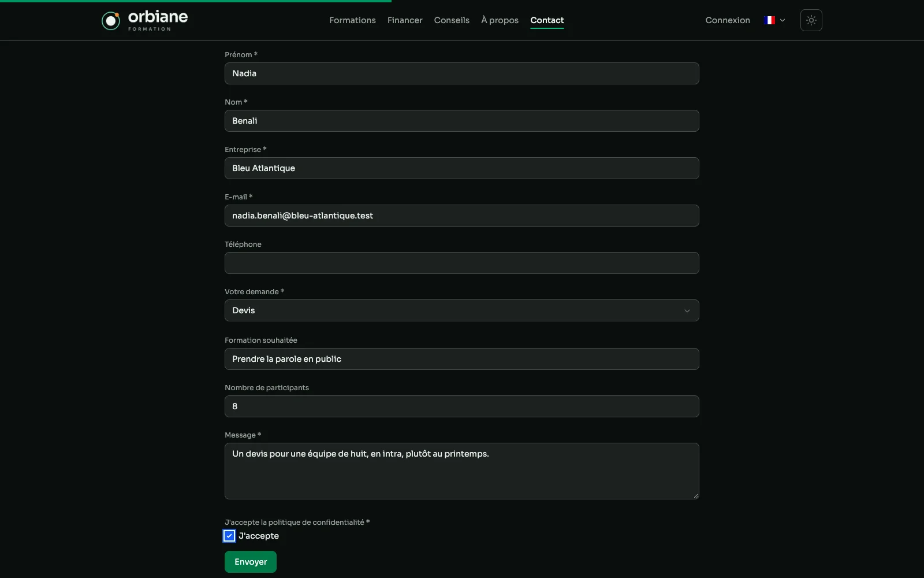Screen dimensions: 924x578
Task: Edit the Nombre de participants field
Action: coord(461,406)
